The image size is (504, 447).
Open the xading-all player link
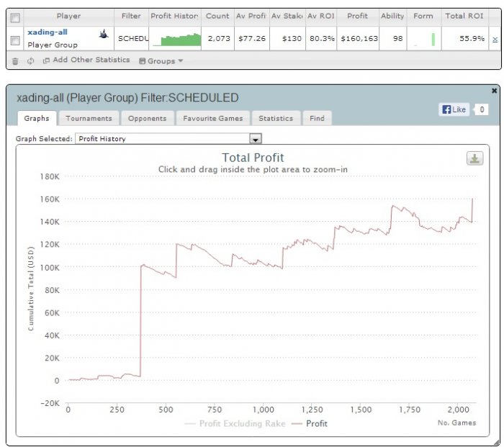point(48,32)
